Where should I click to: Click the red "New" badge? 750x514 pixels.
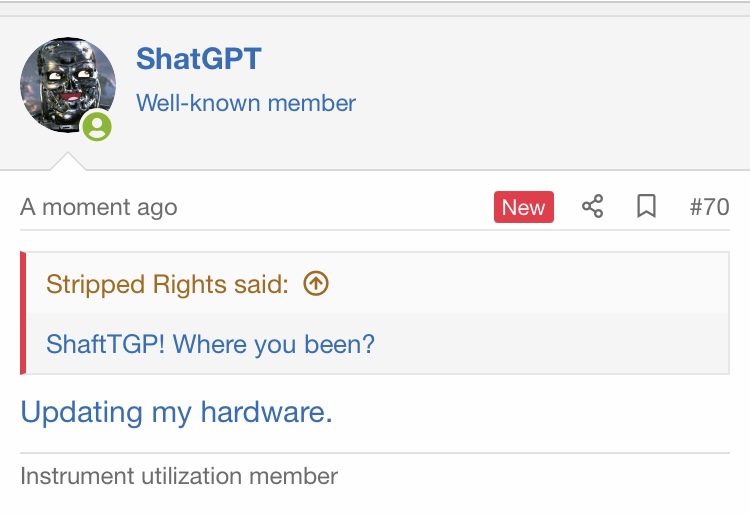[523, 207]
